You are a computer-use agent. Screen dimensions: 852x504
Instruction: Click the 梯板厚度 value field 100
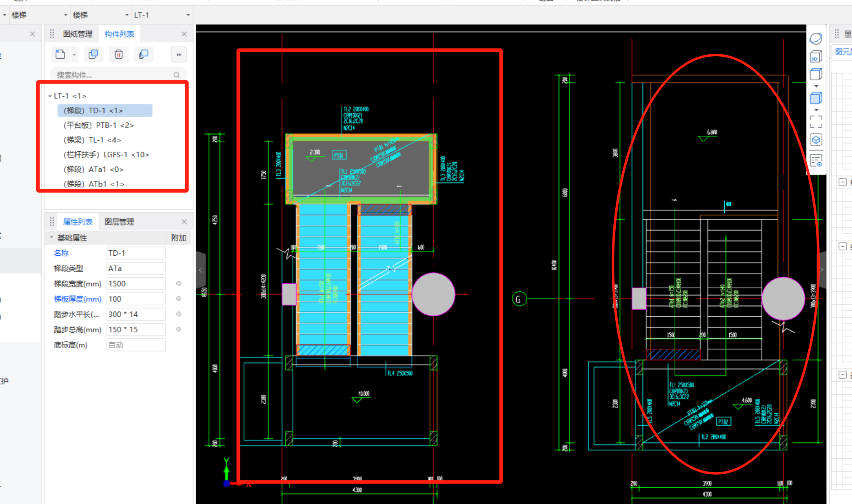(136, 299)
